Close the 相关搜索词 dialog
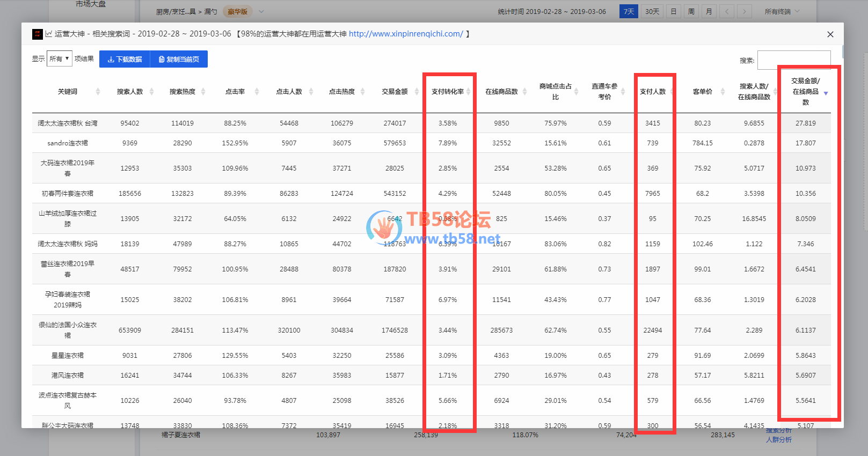Viewport: 868px width, 456px height. pos(830,34)
